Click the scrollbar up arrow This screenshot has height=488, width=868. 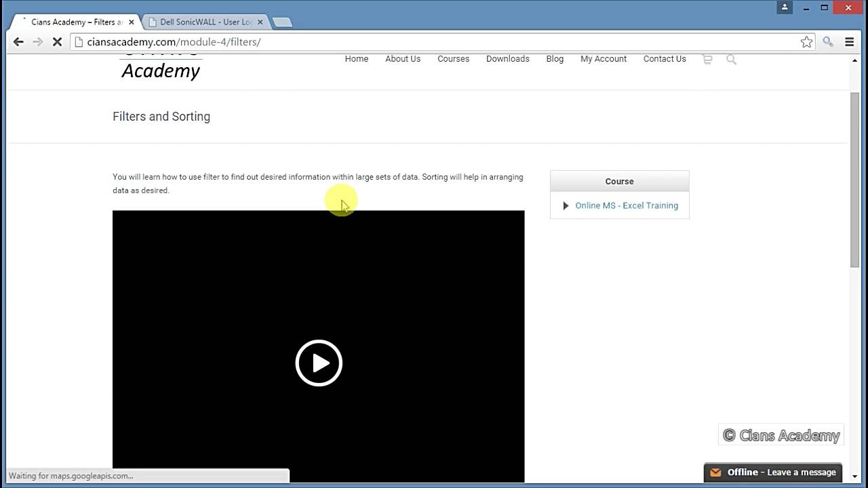pyautogui.click(x=855, y=61)
